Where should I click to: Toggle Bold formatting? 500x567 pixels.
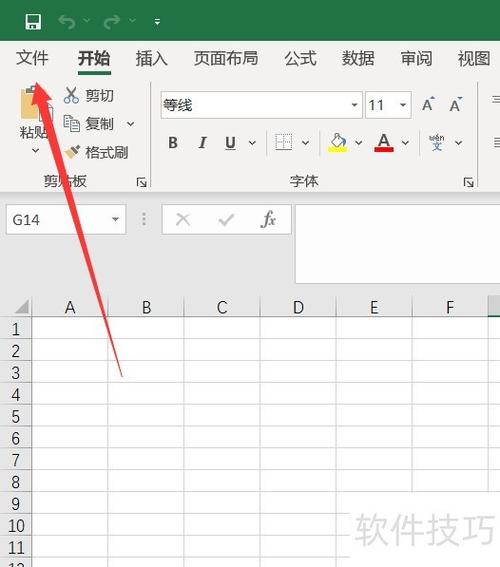pyautogui.click(x=173, y=143)
